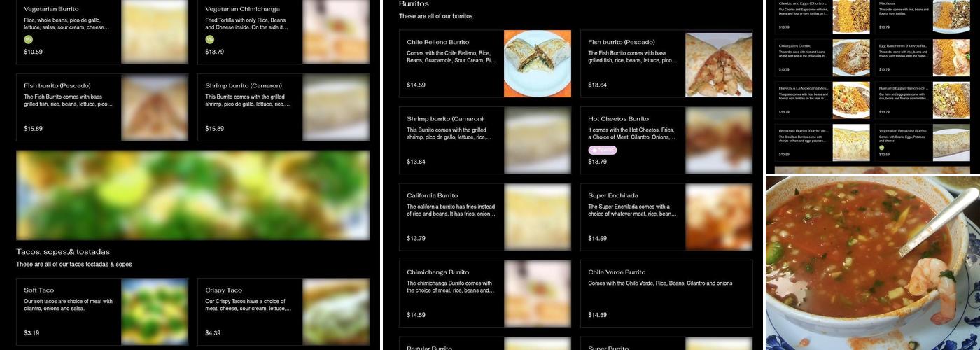
Task: Click the Tacos, sopes,& tostadas section heading
Action: click(63, 252)
